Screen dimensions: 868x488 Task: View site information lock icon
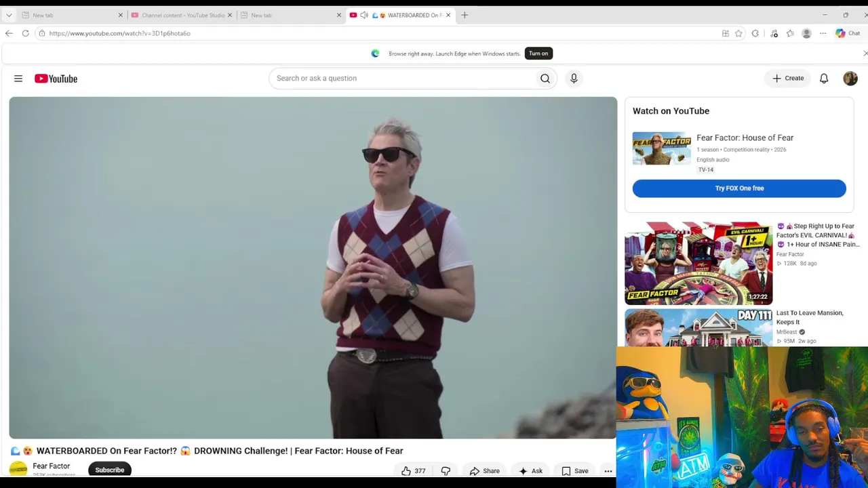[41, 33]
